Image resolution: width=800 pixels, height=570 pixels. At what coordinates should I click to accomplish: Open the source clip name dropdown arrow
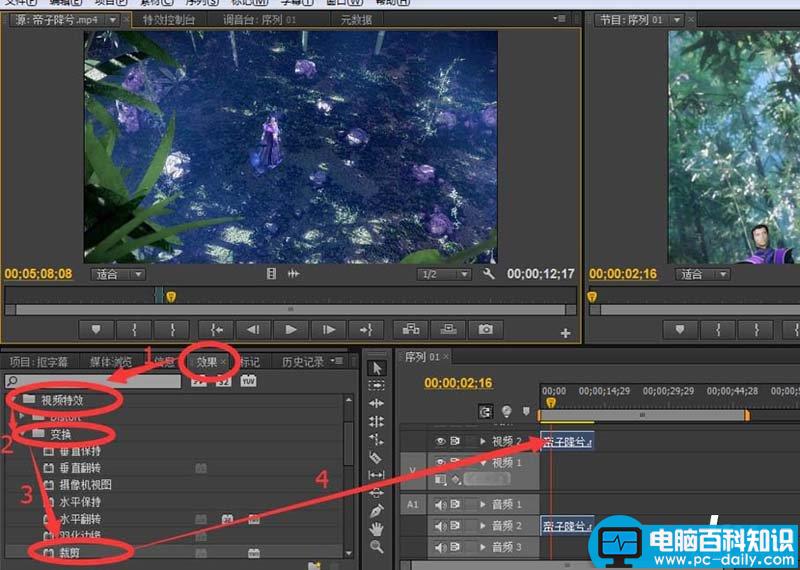click(113, 20)
